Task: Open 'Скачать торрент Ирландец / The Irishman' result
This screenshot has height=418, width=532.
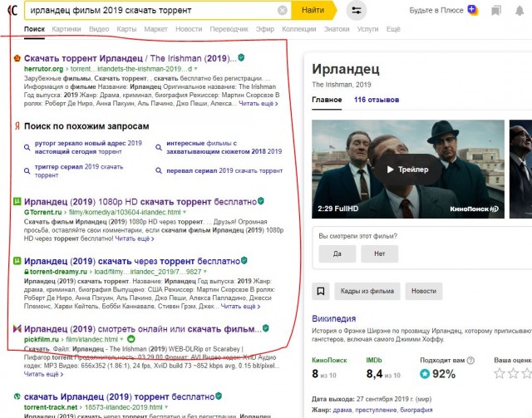Action: tap(131, 58)
